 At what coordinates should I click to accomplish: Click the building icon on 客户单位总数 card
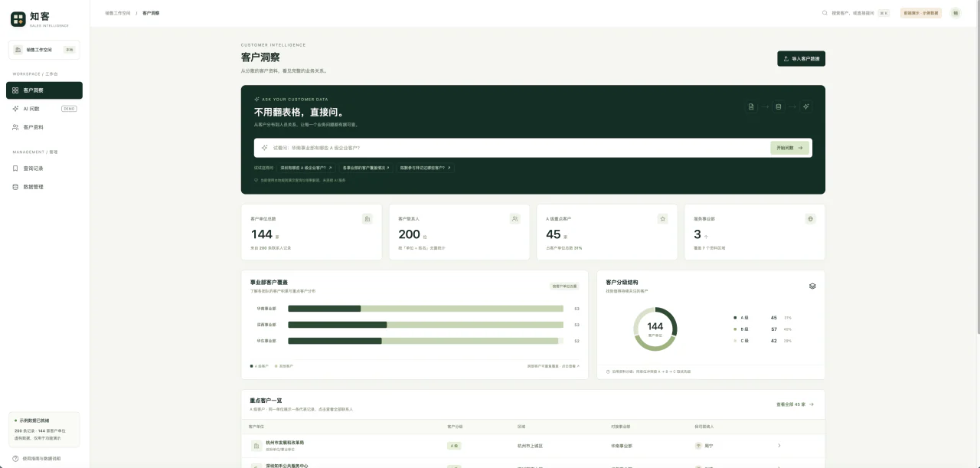click(x=367, y=219)
